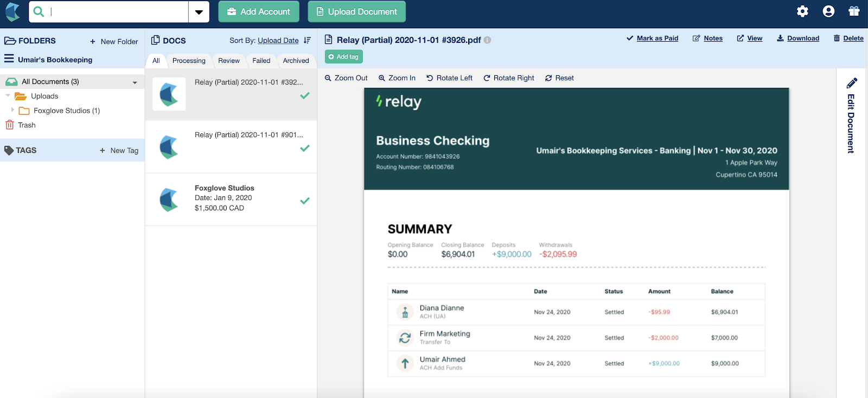Select the Uploads folder
The image size is (868, 398).
pos(44,96)
